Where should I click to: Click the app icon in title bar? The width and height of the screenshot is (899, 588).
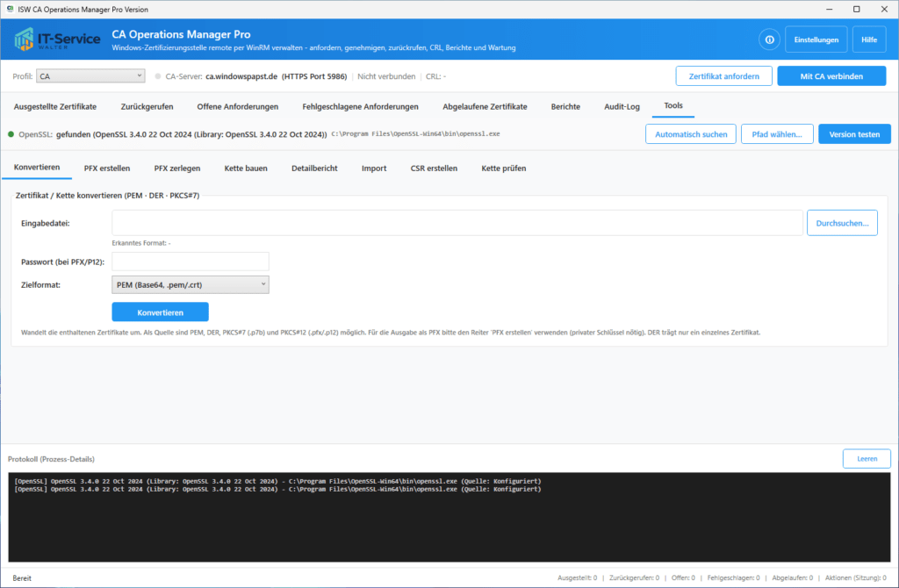click(x=10, y=9)
